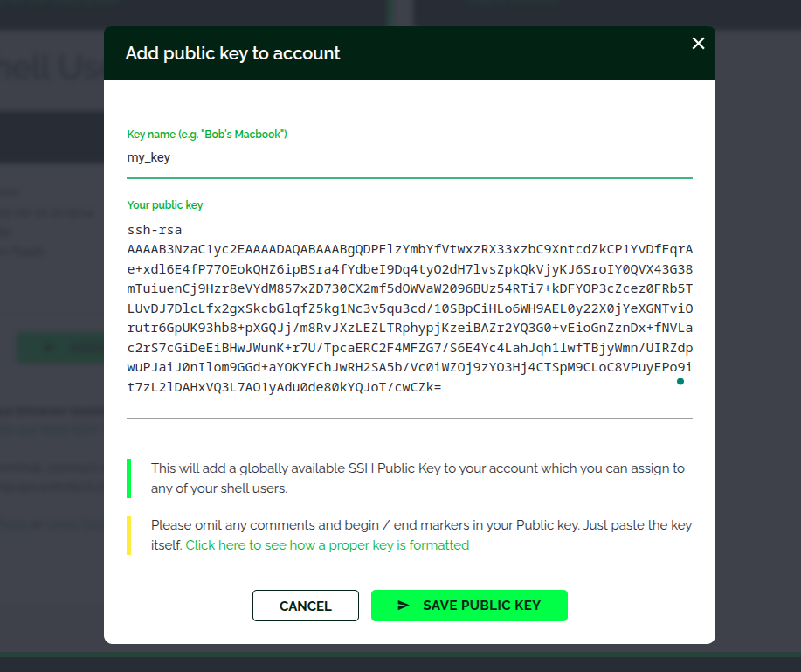The height and width of the screenshot is (672, 801).
Task: Click the 'ssh-rsa' prefix line in key
Action: (155, 230)
